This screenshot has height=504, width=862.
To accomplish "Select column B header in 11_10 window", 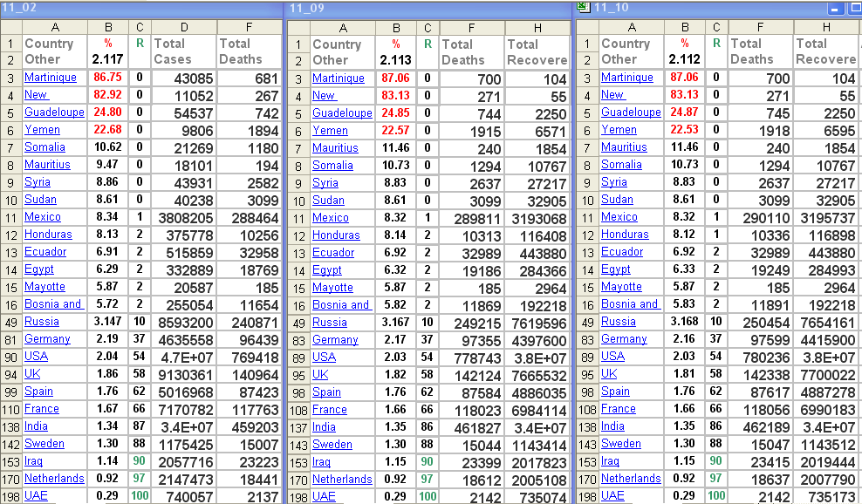I will click(x=685, y=27).
